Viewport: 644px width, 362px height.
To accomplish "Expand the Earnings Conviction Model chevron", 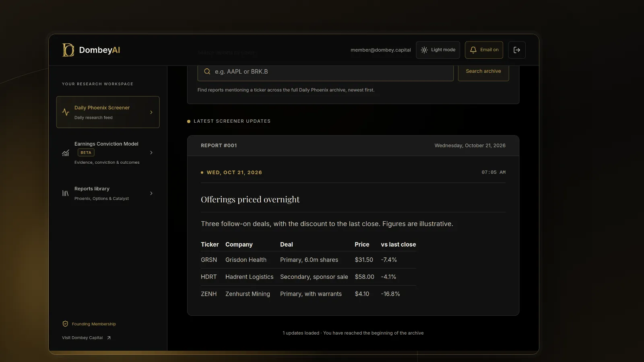I will pyautogui.click(x=151, y=153).
